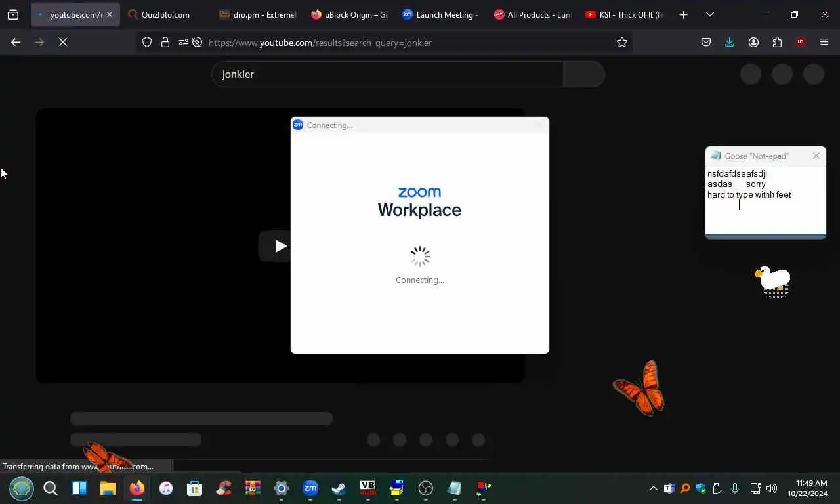Open WinRAR from the taskbar

253,488
